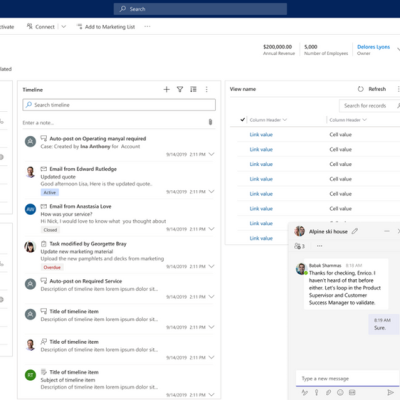The height and width of the screenshot is (400, 400).
Task: Open owner Delores Lyons link
Action: [x=373, y=47]
